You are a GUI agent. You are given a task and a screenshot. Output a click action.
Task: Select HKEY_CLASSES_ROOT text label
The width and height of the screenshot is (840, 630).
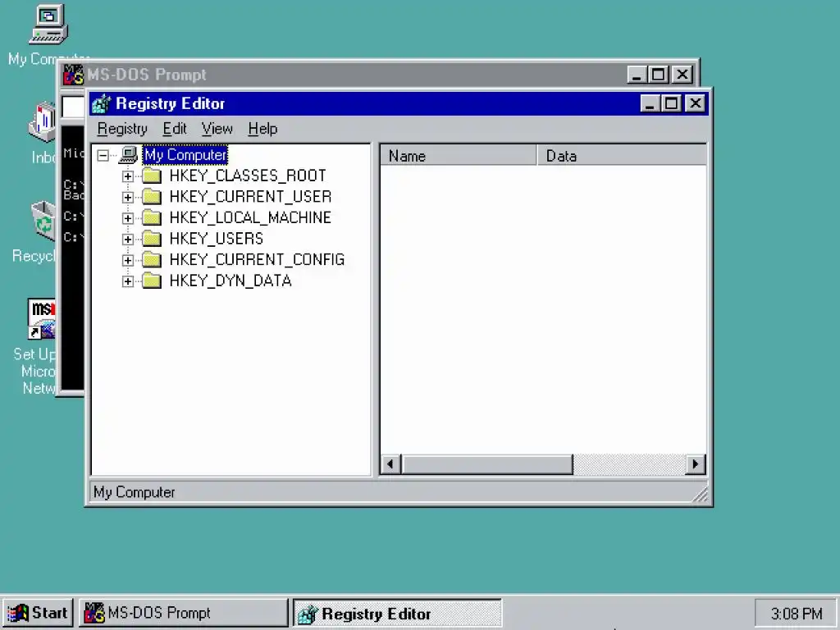(x=248, y=176)
